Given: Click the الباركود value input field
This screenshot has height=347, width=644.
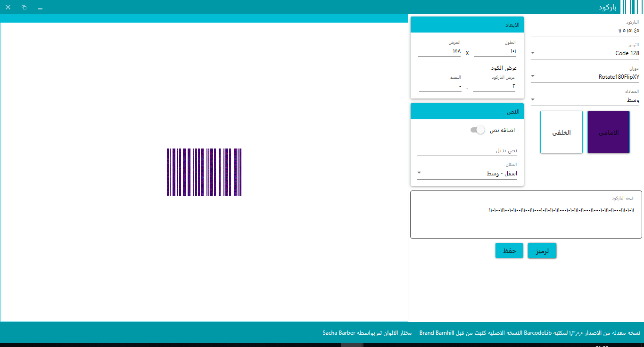Looking at the screenshot, I should point(585,30).
